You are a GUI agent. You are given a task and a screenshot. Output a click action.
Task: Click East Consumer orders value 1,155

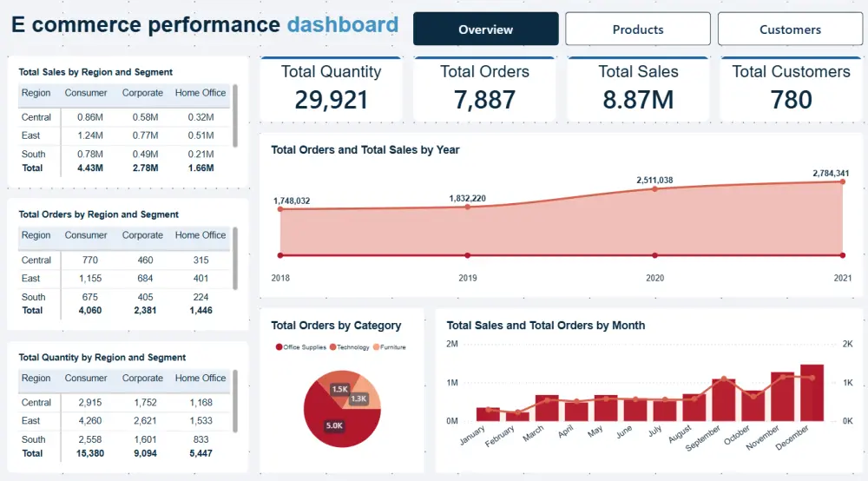(x=90, y=279)
